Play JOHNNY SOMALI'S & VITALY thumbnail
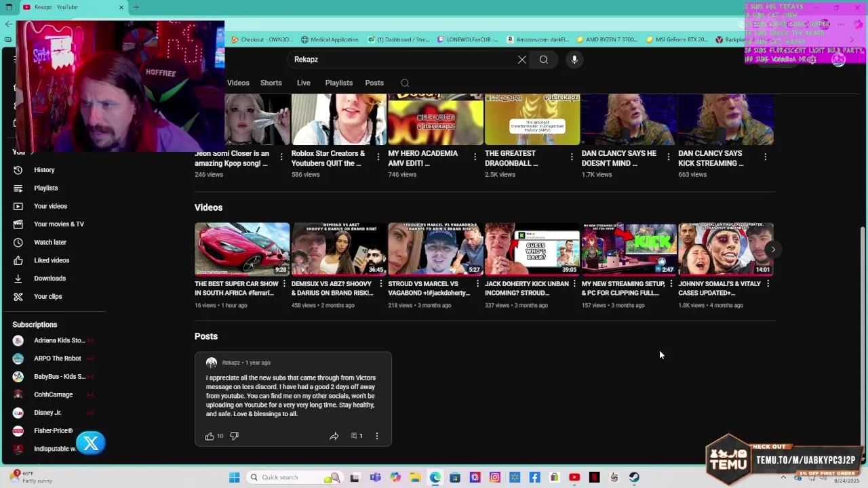This screenshot has width=868, height=488. tap(726, 249)
